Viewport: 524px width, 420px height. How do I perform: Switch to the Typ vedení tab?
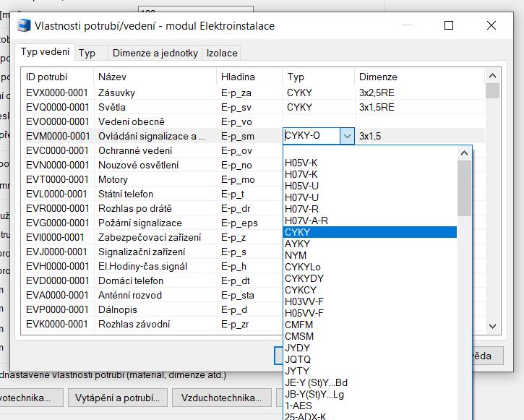(45, 52)
